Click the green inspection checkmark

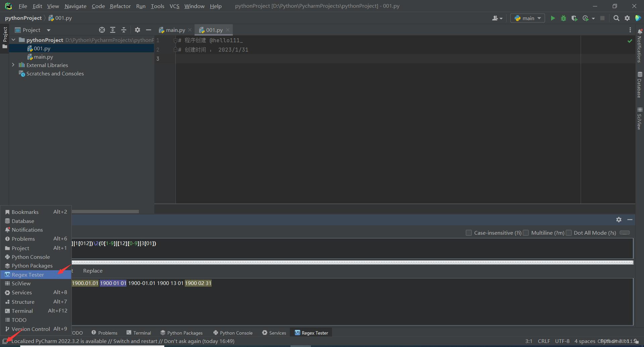[630, 41]
